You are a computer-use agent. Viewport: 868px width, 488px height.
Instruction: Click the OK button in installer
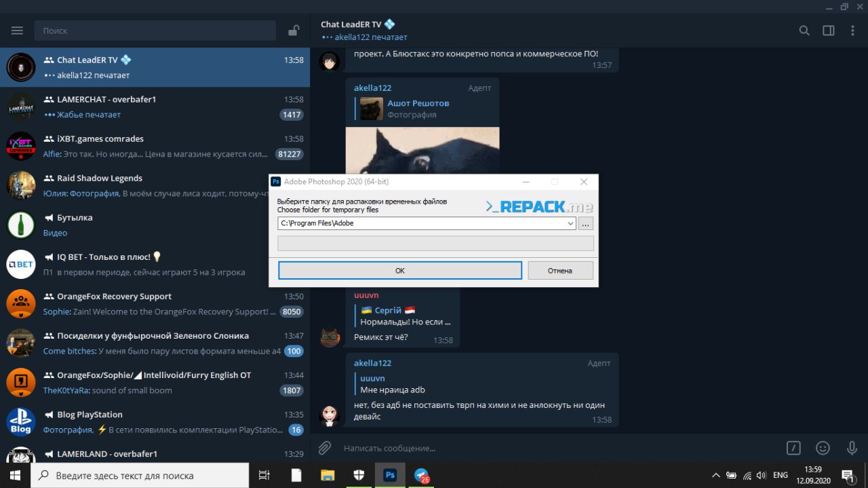[x=400, y=270]
